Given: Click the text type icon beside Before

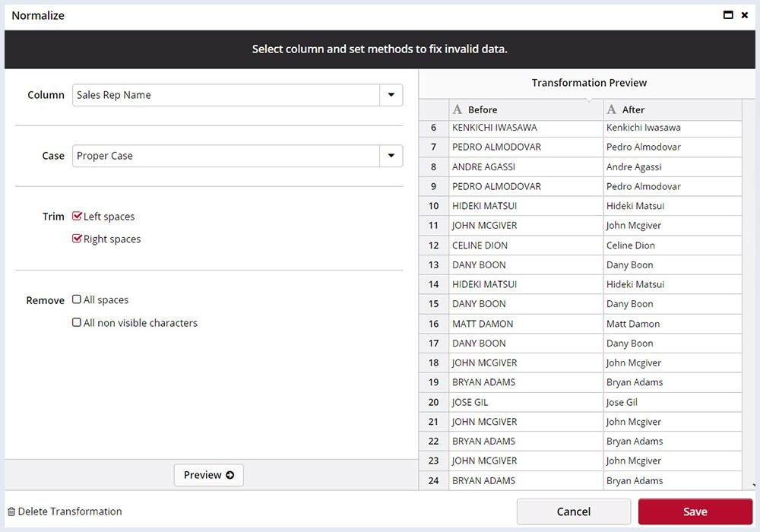Looking at the screenshot, I should coord(458,109).
